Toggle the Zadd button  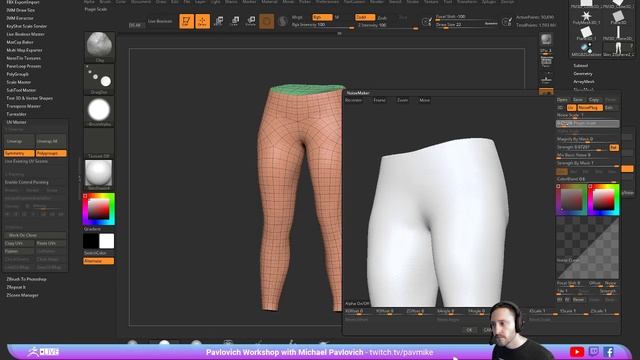[364, 17]
